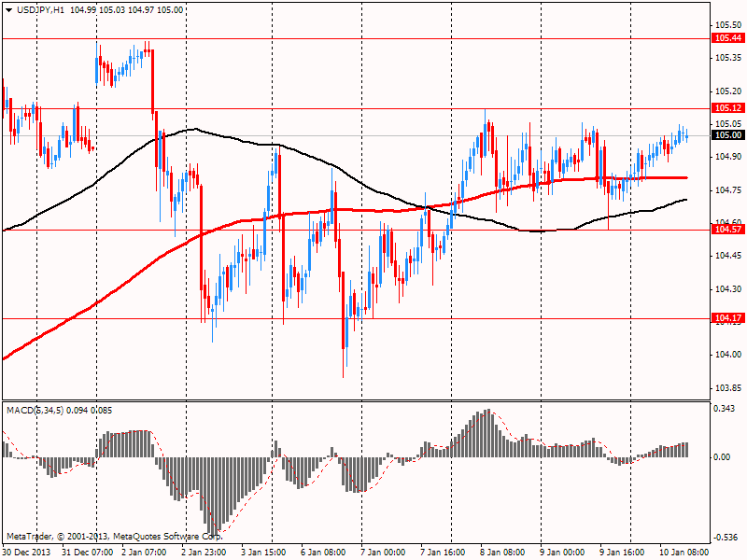Click the 9 Jan 00:00 time axis label
Image resolution: width=747 pixels, height=560 pixels.
coord(562,553)
